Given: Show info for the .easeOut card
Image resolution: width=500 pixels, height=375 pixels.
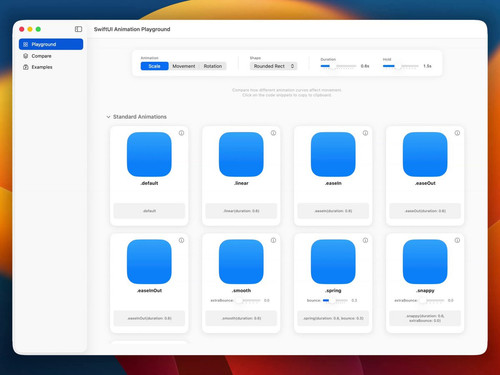Looking at the screenshot, I should (457, 133).
